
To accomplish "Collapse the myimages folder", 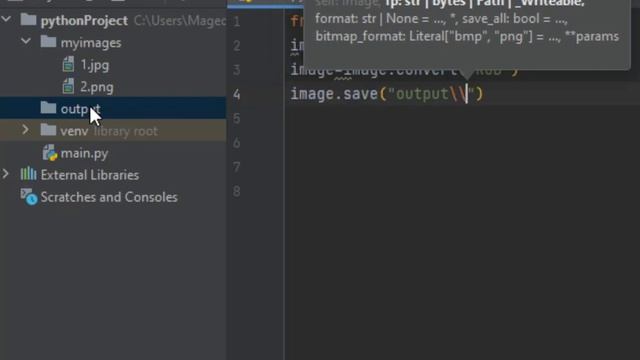I will 26,41.
